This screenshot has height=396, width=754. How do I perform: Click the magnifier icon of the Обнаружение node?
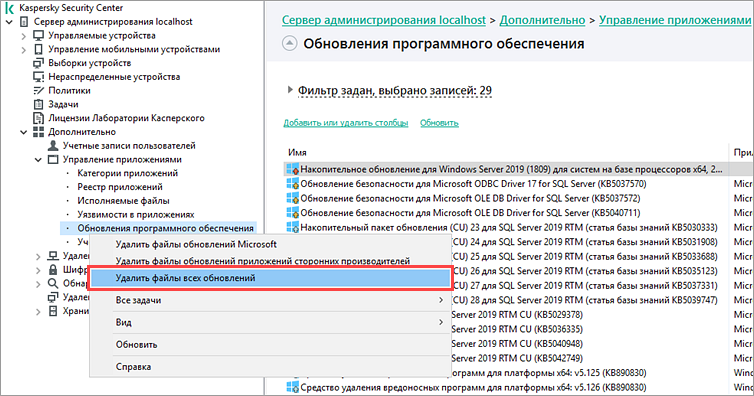[53, 284]
